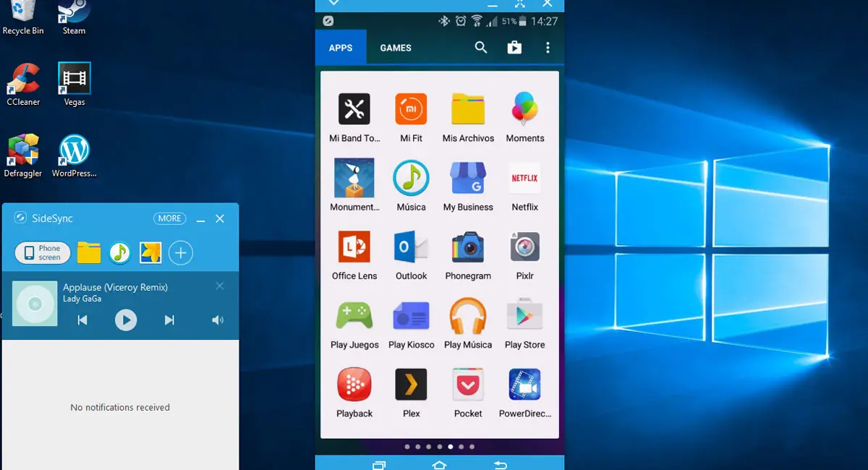Screen dimensions: 868x470
Task: Search apps with the magnifier icon
Action: click(x=481, y=48)
